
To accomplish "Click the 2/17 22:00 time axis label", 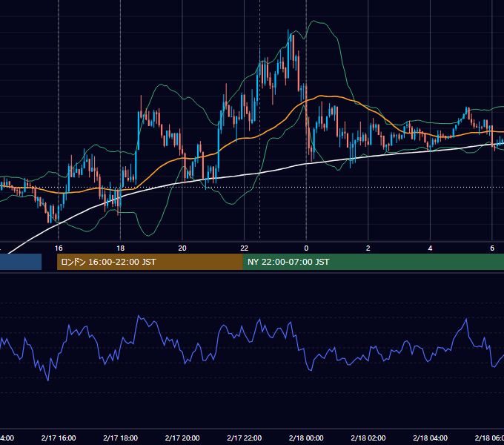I will 245,438.
